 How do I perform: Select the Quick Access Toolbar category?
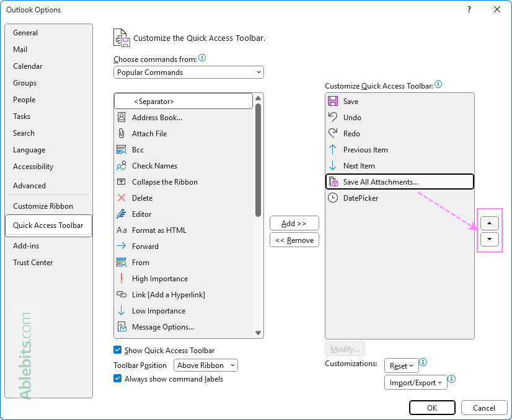48,225
